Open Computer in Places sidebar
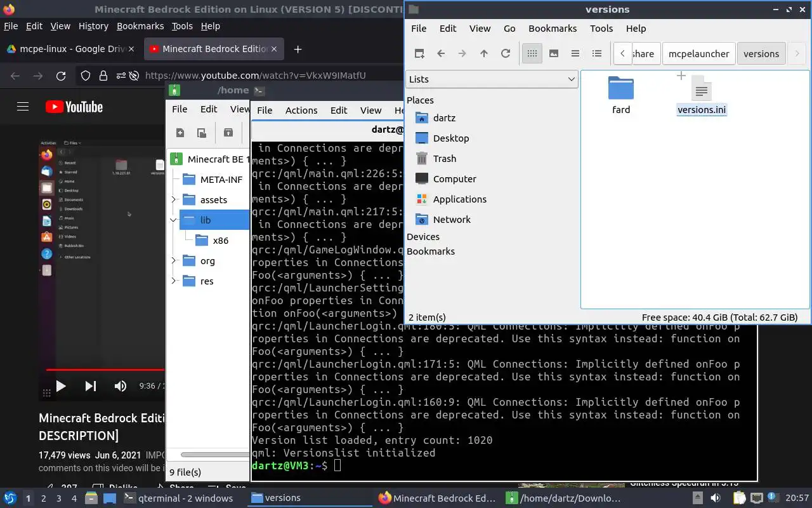 (x=454, y=179)
